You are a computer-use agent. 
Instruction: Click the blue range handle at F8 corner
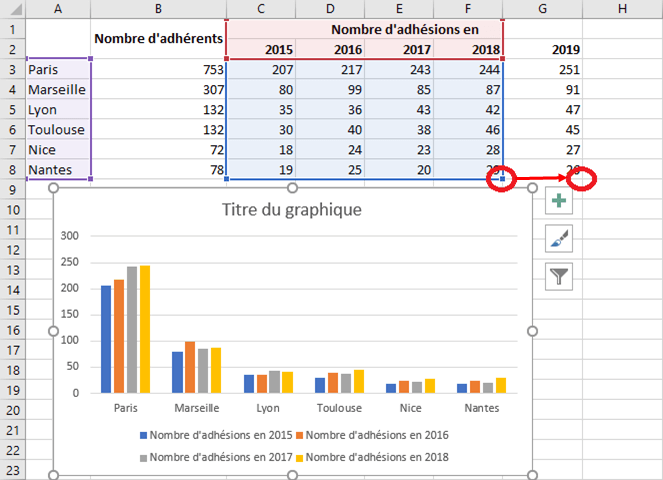coord(502,179)
